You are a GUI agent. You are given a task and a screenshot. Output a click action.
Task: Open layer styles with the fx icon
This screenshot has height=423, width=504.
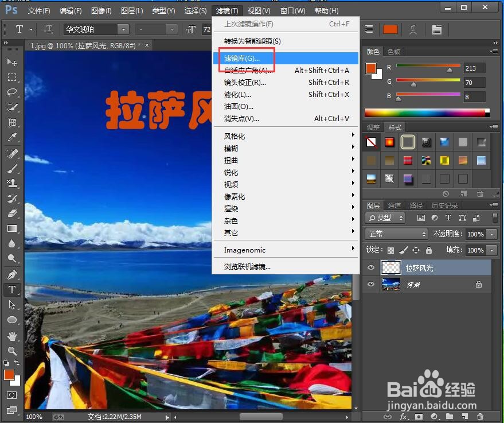(x=404, y=417)
